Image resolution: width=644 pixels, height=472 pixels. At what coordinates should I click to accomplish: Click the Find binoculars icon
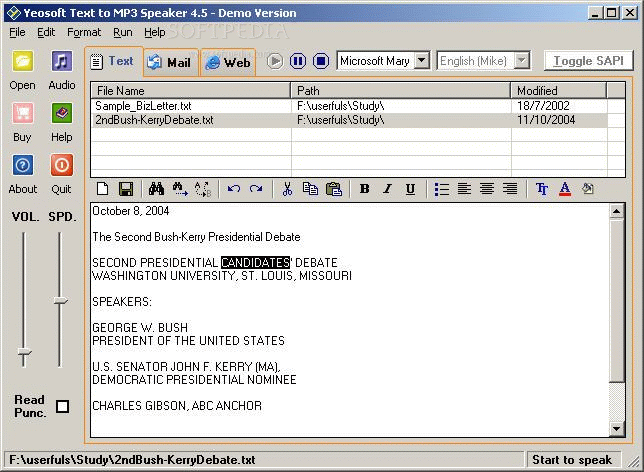(x=156, y=189)
